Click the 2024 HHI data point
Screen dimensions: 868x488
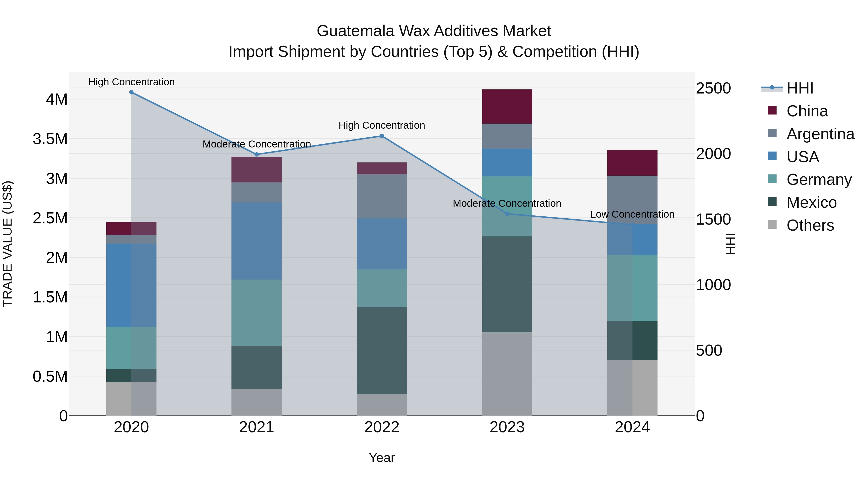[632, 224]
